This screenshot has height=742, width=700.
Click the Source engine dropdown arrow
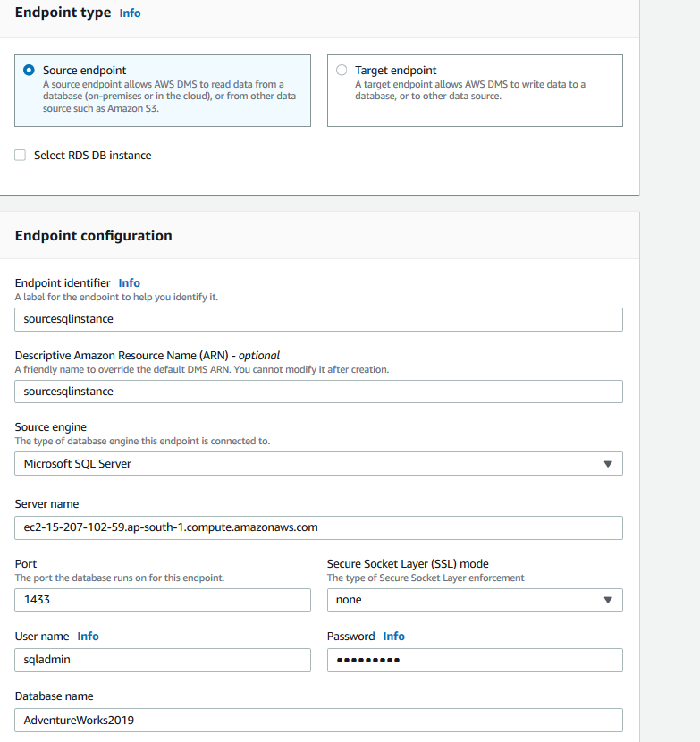point(608,463)
